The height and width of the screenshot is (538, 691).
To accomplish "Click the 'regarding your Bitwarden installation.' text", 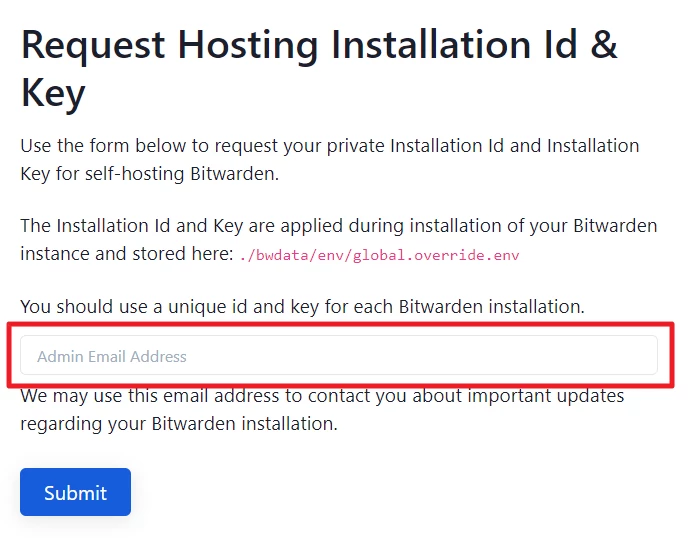I will pyautogui.click(x=179, y=423).
